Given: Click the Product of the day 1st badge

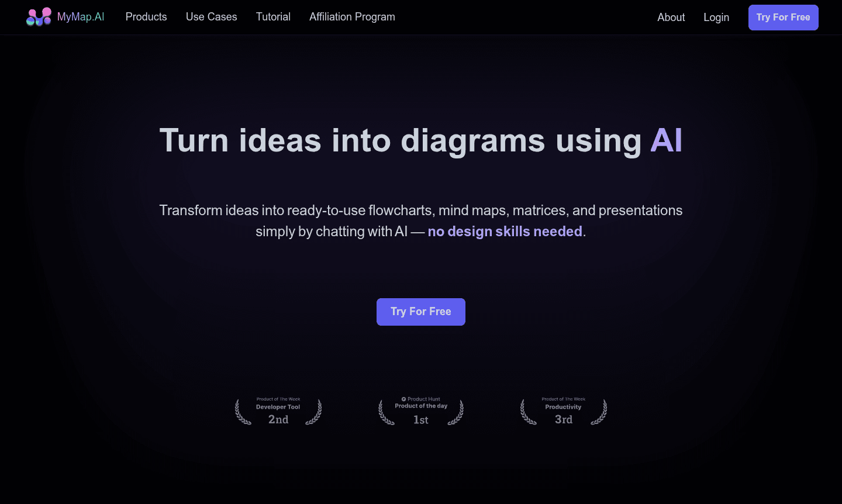Looking at the screenshot, I should click(420, 411).
